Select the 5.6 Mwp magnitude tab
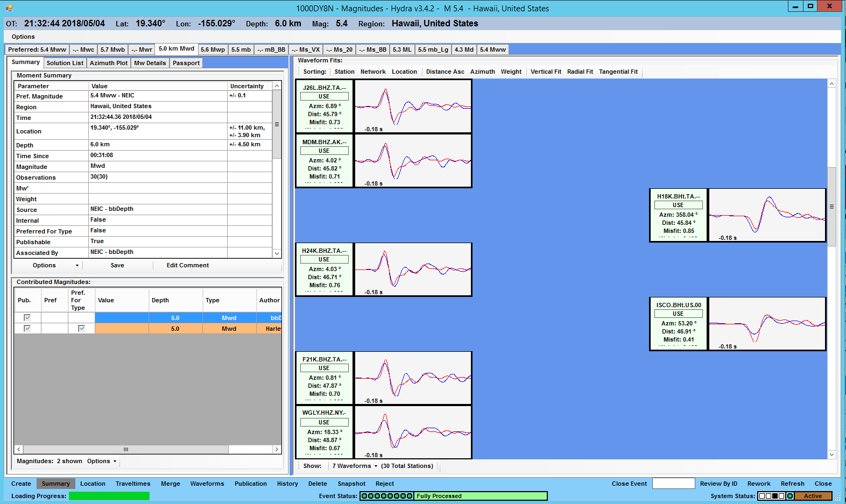The height and width of the screenshot is (504, 846). click(213, 49)
